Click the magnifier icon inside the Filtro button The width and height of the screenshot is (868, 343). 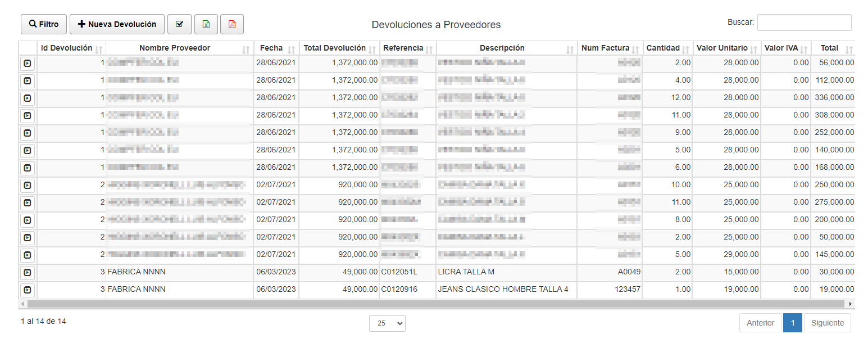(31, 24)
